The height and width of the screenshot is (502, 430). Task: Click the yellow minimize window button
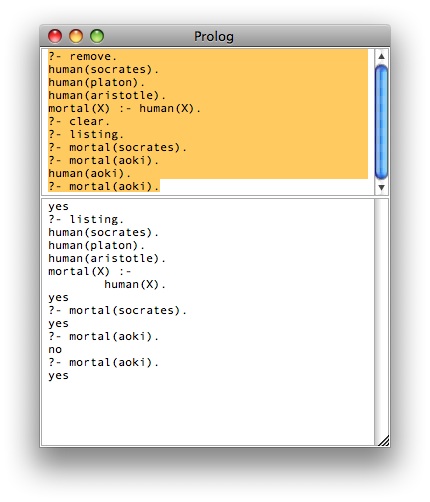pos(76,36)
